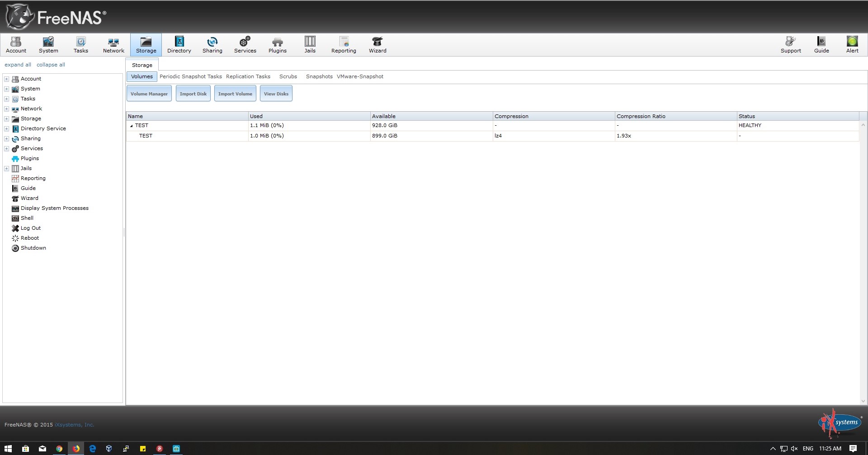The image size is (868, 455).
Task: Open the System toolbar icon
Action: [x=48, y=45]
